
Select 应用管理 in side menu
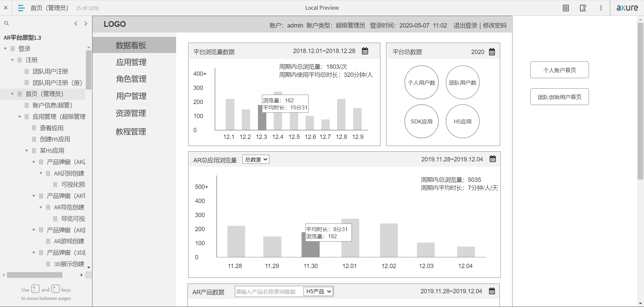click(x=131, y=62)
